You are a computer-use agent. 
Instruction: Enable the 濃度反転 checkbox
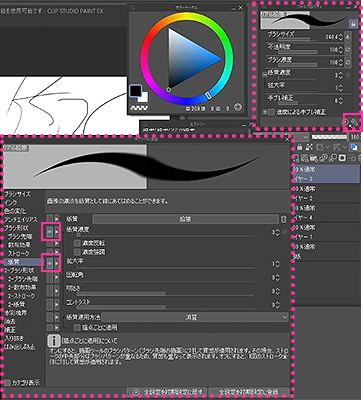point(77,243)
